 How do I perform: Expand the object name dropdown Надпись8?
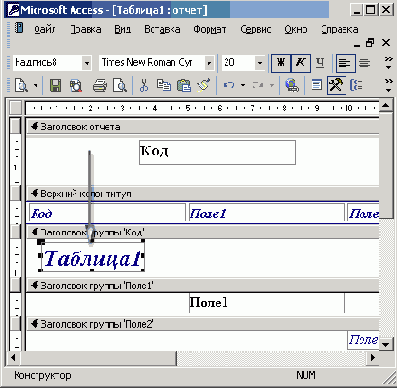pos(87,63)
